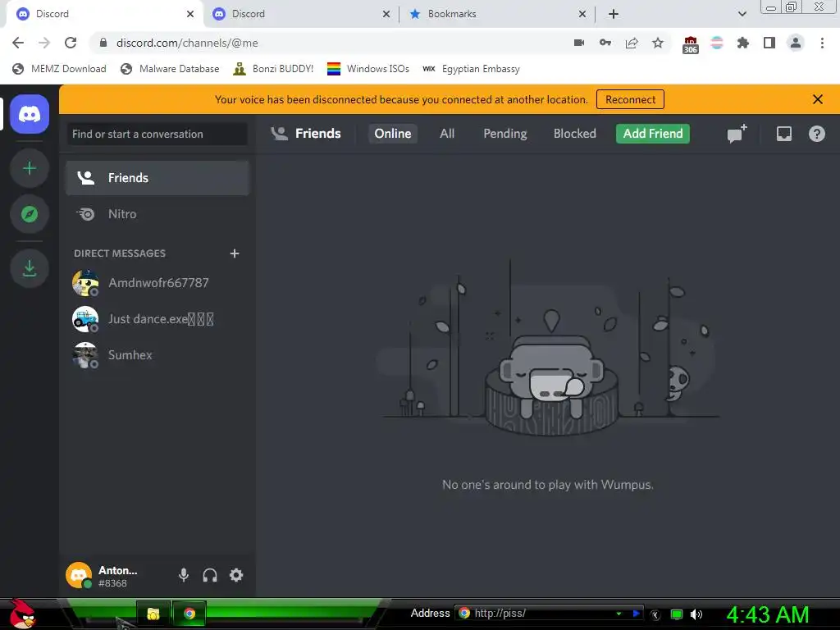The width and height of the screenshot is (840, 630).
Task: Click tray icon left of monitor
Action: click(655, 614)
